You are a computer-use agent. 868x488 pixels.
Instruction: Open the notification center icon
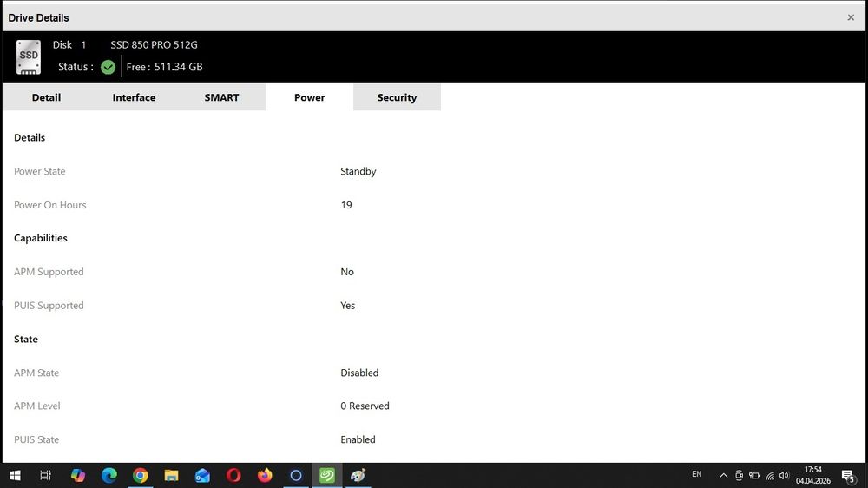coord(848,475)
